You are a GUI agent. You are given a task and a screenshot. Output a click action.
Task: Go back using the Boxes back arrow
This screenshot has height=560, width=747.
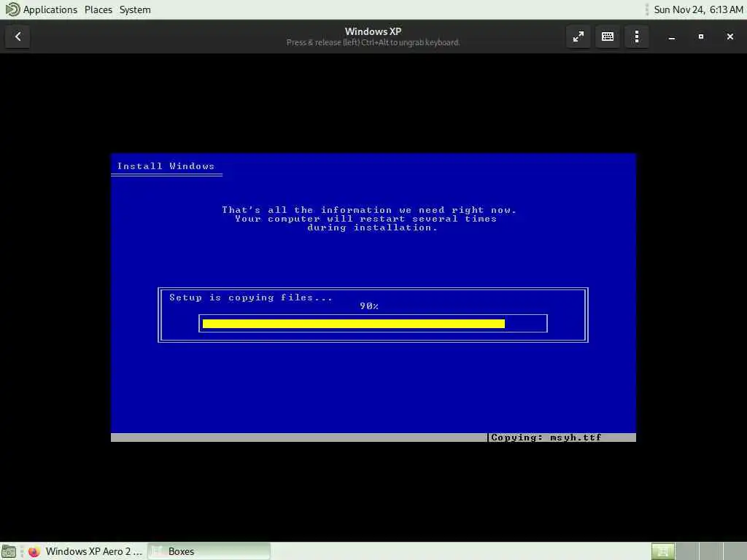pos(18,36)
